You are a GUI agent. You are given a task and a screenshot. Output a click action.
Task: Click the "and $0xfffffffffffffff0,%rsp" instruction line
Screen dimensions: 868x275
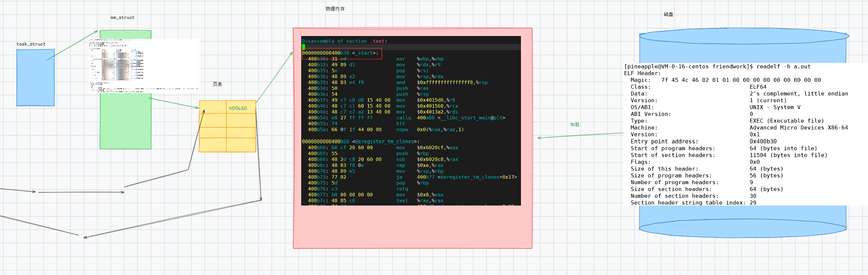click(x=398, y=83)
